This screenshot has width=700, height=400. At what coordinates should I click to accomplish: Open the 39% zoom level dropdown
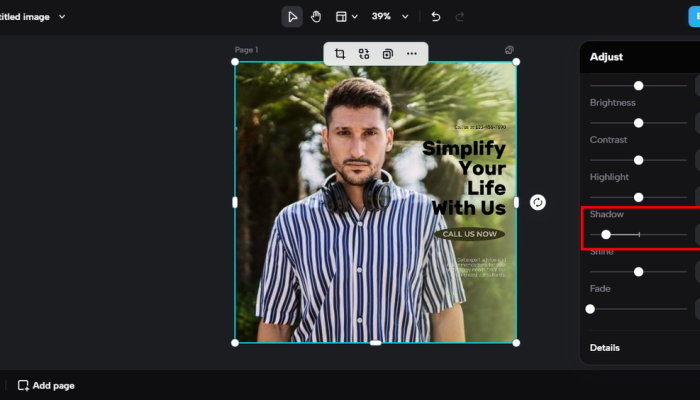pos(390,17)
